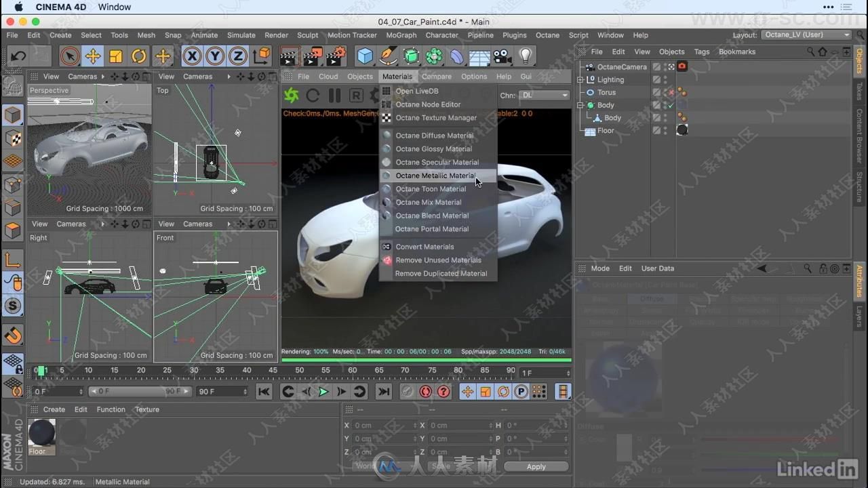
Task: Render to Picture Viewer
Action: pyautogui.click(x=313, y=56)
